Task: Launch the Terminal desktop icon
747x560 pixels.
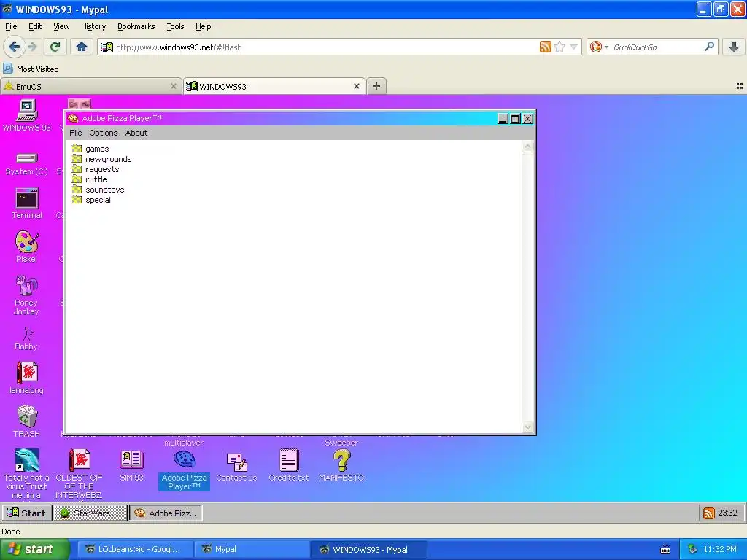Action: pos(27,203)
